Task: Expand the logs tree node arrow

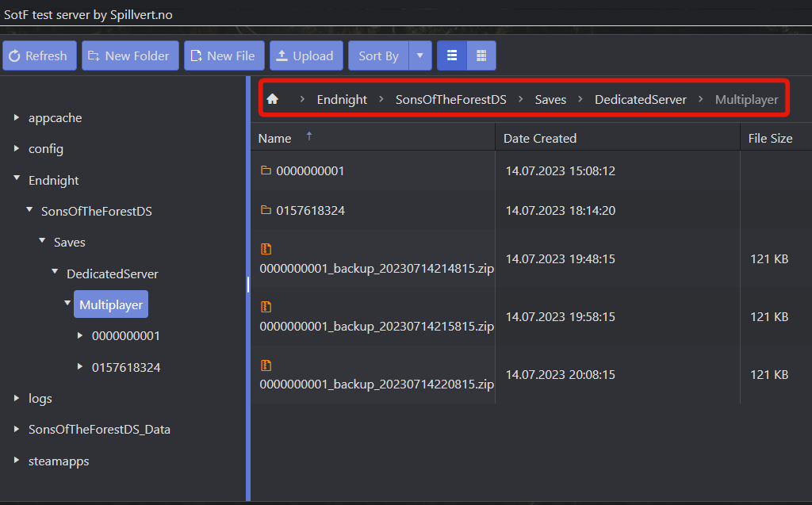Action: (x=17, y=398)
